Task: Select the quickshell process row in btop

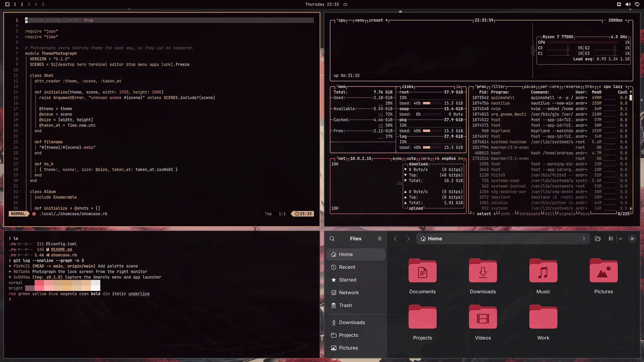Action: click(x=549, y=98)
